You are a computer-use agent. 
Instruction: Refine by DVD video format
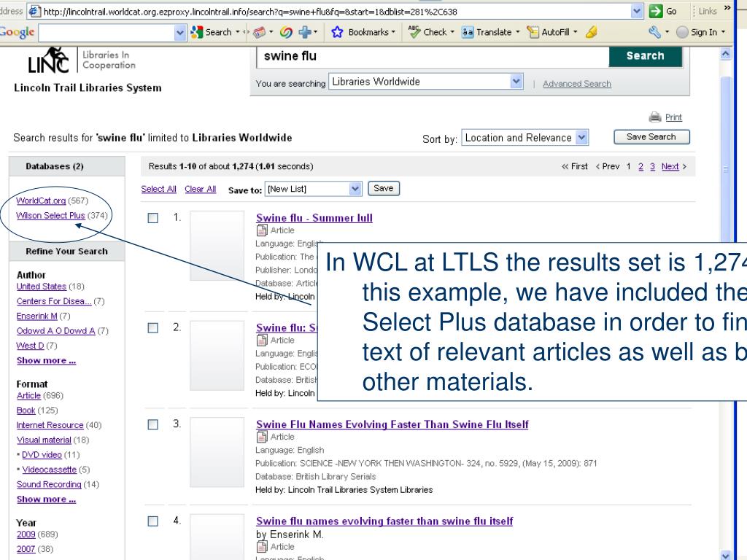(42, 454)
